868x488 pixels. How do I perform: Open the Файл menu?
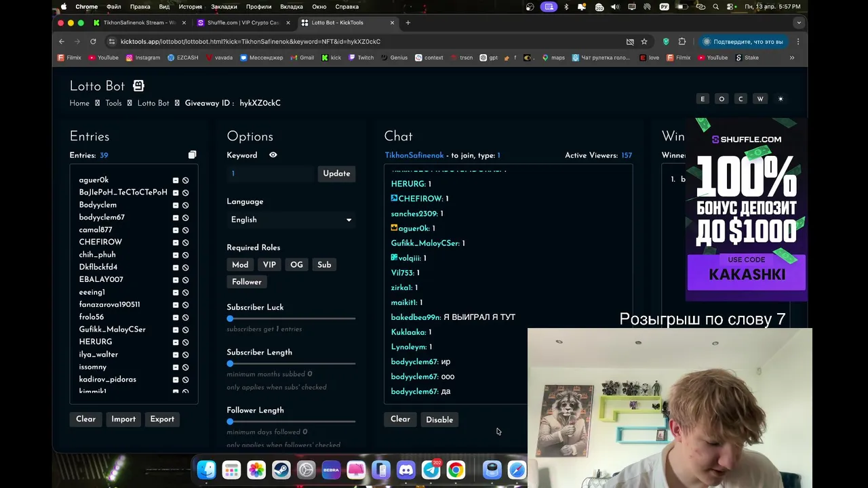[113, 7]
